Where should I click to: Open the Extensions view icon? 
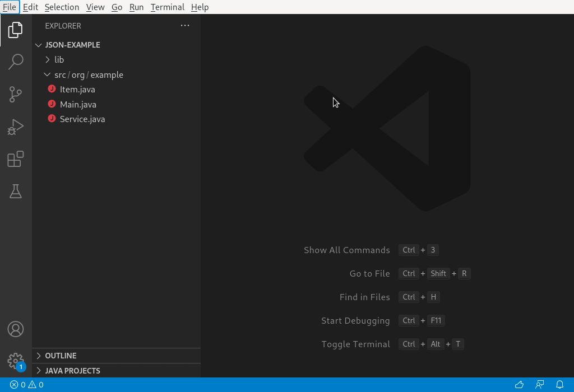point(15,159)
